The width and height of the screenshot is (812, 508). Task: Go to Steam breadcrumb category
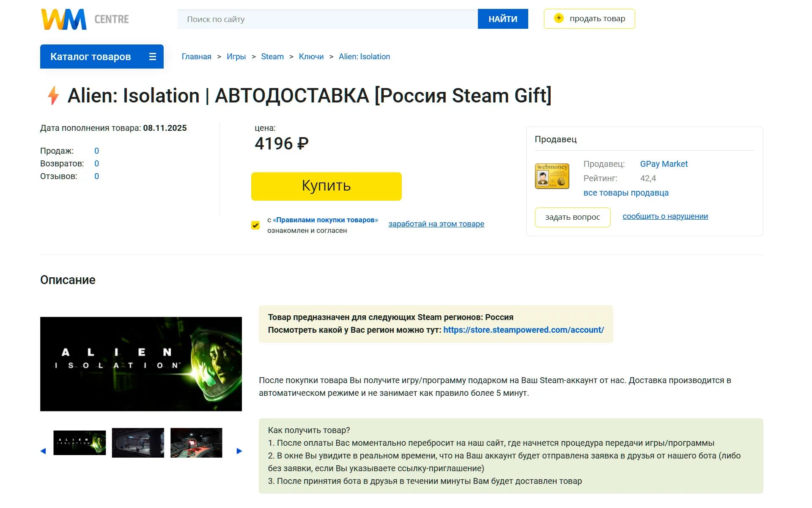coord(272,57)
